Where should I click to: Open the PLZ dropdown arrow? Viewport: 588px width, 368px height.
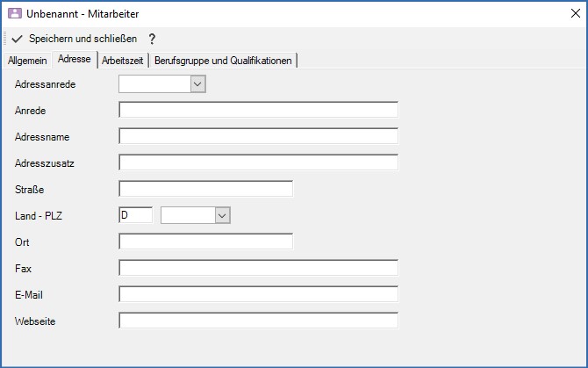pyautogui.click(x=222, y=216)
